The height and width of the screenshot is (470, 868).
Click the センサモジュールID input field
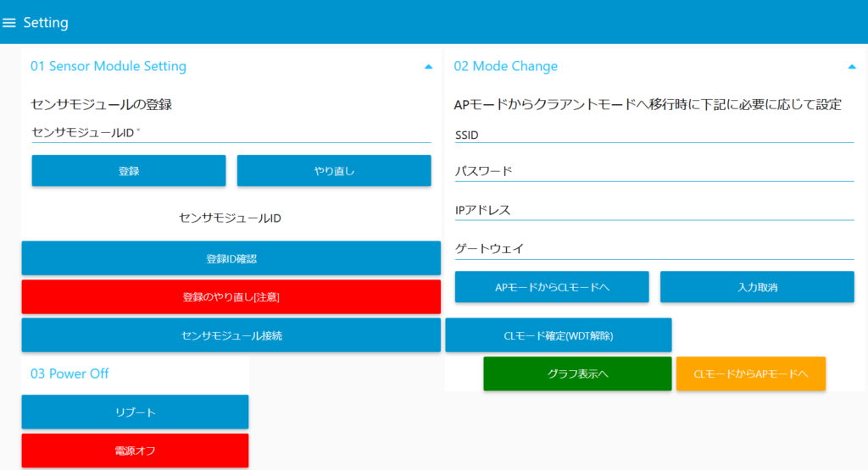click(231, 133)
